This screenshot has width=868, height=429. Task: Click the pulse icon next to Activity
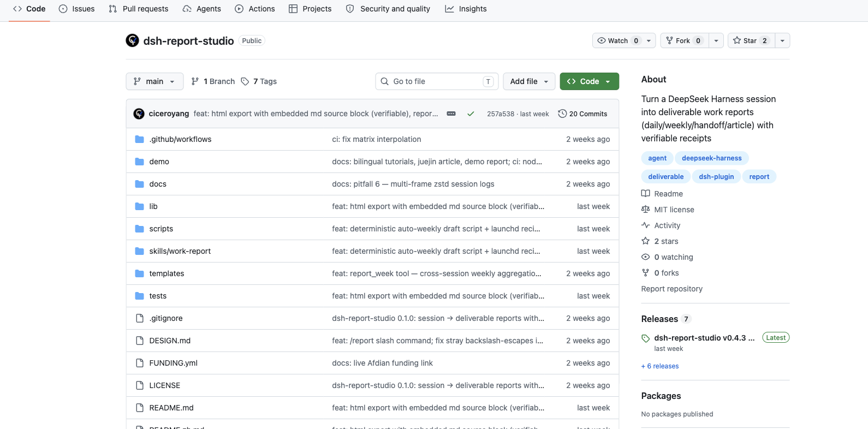(646, 225)
